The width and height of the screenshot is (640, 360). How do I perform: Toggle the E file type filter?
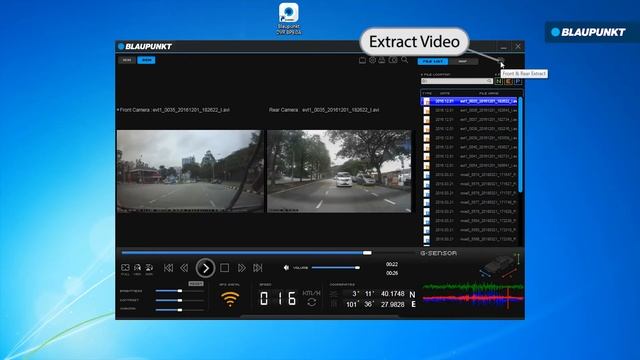click(508, 81)
